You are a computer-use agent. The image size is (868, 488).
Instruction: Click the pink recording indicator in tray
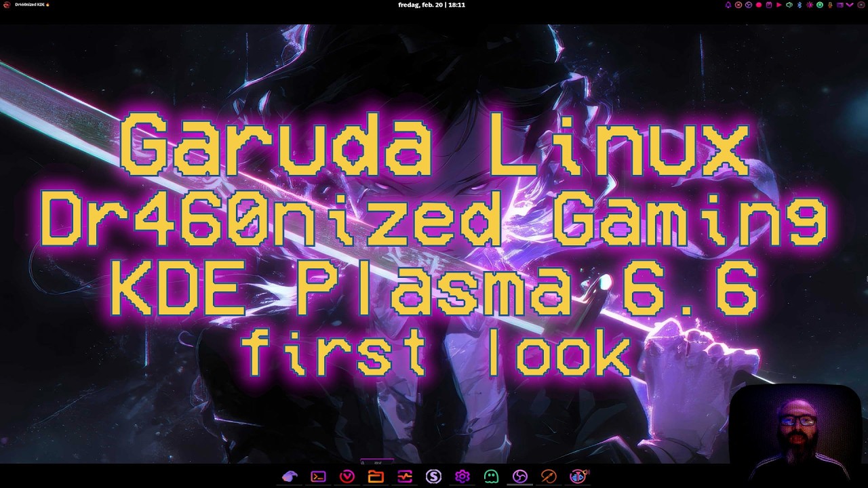[x=759, y=5]
